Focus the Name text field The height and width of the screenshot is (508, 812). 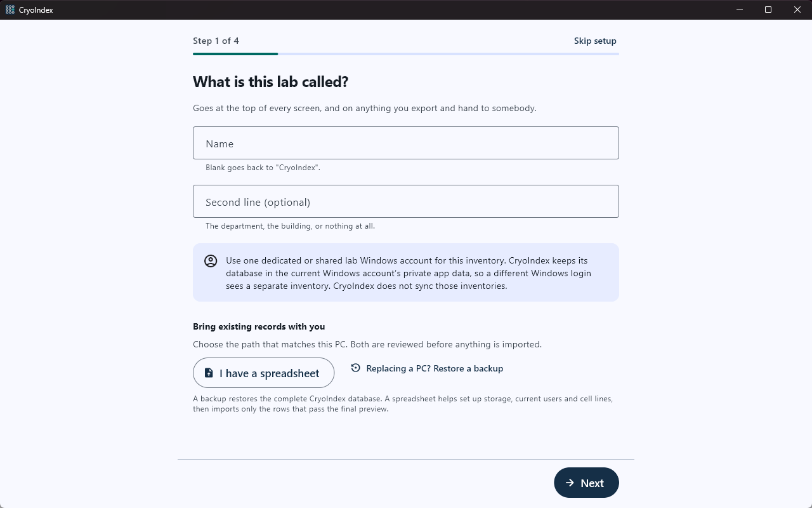coord(406,143)
